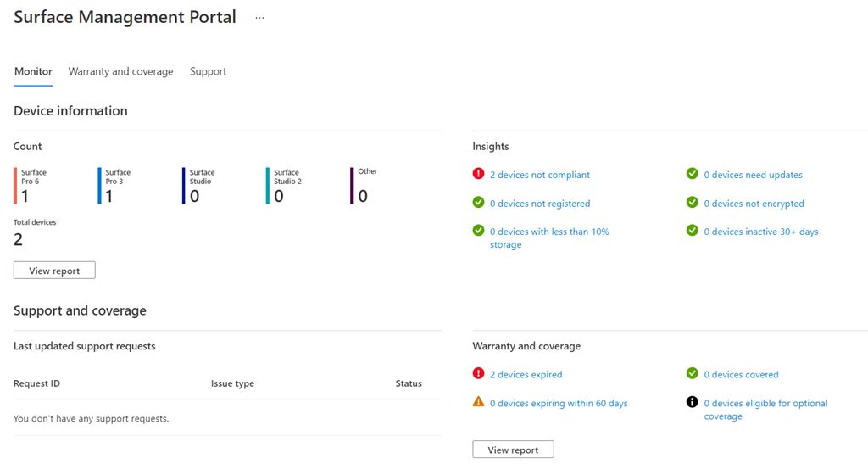Image resolution: width=868 pixels, height=475 pixels.
Task: Select the Monitor tab
Action: [x=33, y=71]
